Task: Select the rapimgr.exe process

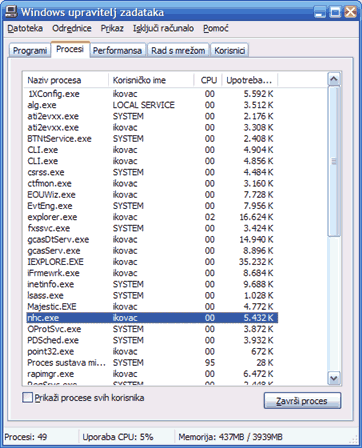Action: point(151,374)
